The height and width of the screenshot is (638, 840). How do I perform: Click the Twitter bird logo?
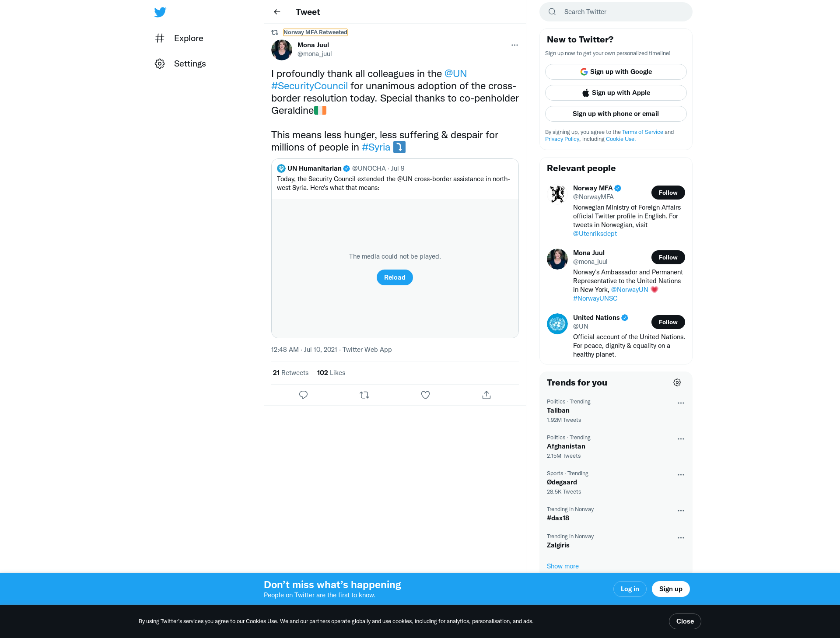coord(160,12)
